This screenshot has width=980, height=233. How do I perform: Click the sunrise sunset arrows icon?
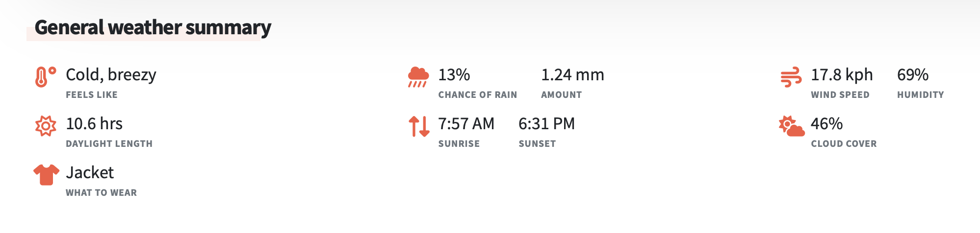(419, 126)
